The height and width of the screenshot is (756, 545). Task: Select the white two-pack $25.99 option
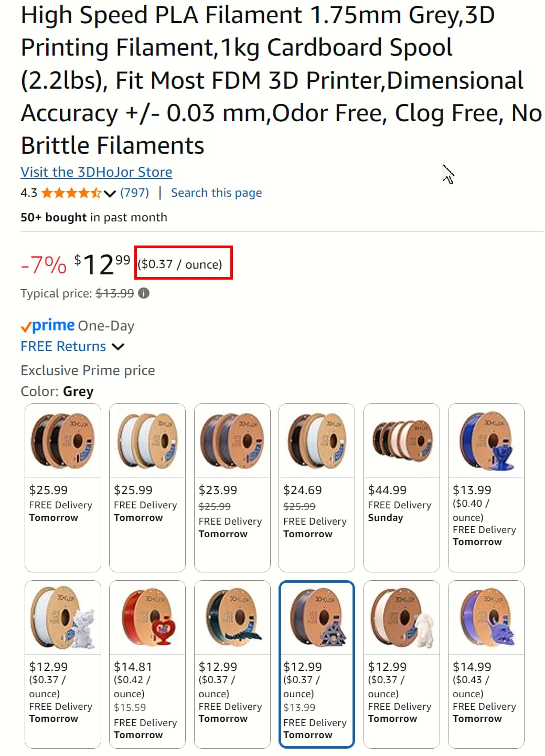click(x=147, y=487)
